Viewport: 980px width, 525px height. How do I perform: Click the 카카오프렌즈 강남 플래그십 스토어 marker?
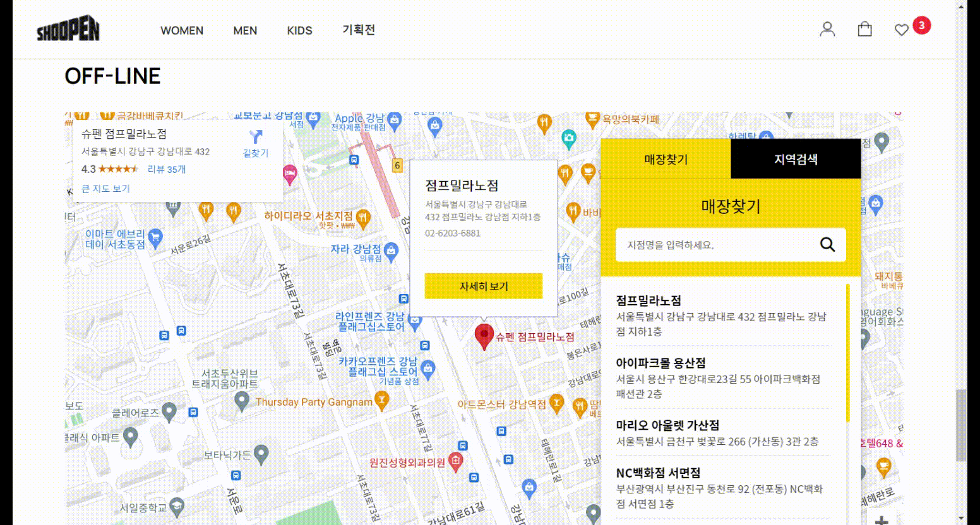[427, 370]
